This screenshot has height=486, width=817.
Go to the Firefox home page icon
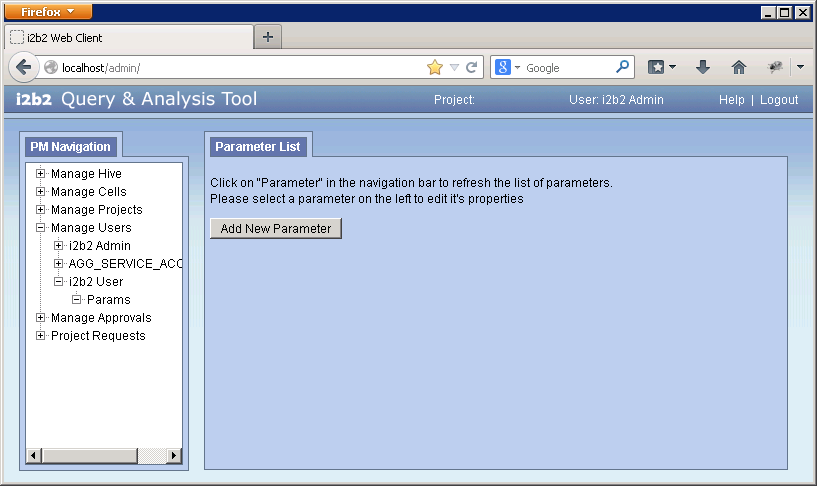tap(739, 68)
